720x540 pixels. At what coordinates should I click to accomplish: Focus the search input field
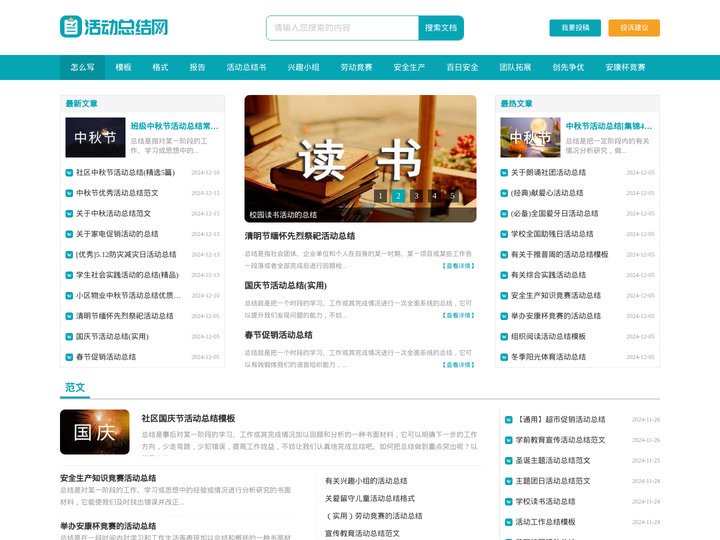pyautogui.click(x=343, y=28)
